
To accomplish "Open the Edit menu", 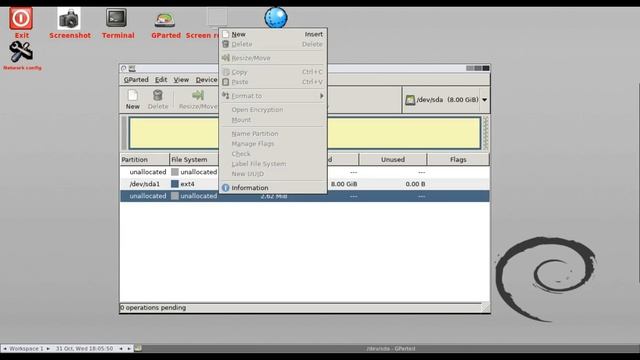I will [161, 80].
